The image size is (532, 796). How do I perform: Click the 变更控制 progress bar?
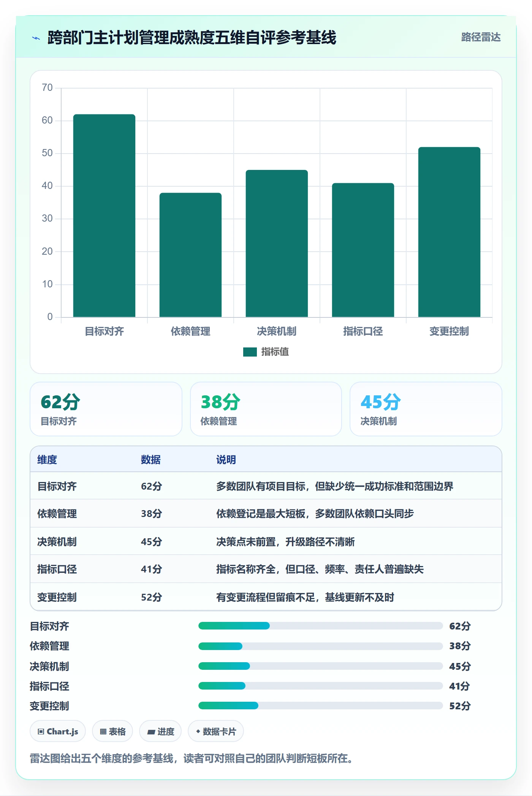click(x=321, y=706)
